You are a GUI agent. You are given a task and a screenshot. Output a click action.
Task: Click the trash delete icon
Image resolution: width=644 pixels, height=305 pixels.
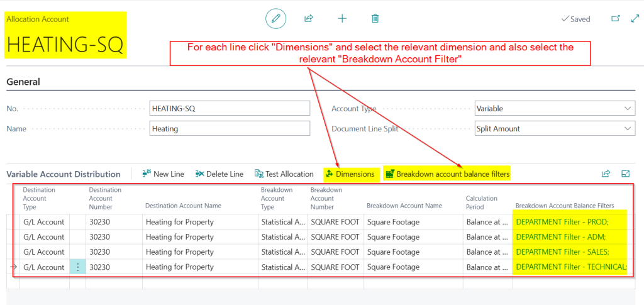coord(375,18)
